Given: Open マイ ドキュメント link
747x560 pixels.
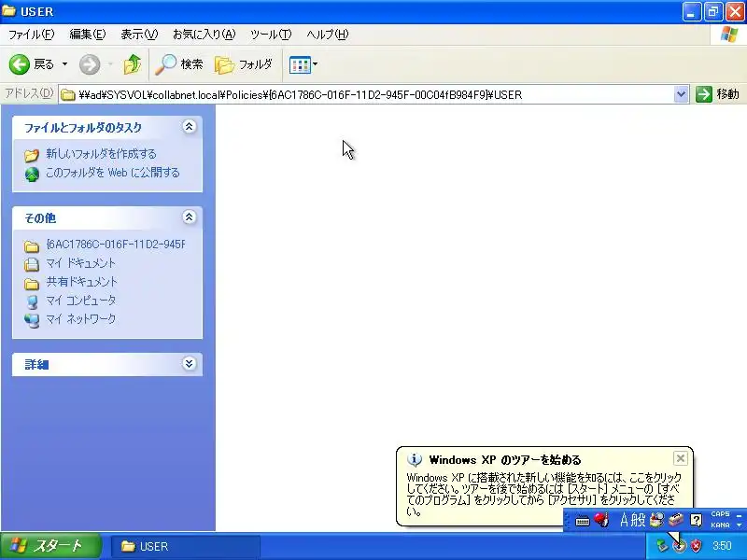Looking at the screenshot, I should click(80, 263).
